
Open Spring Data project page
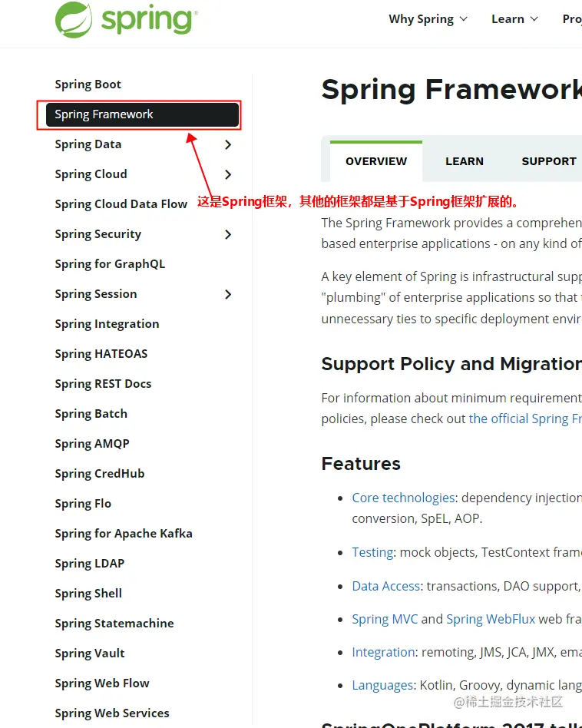pyautogui.click(x=88, y=144)
